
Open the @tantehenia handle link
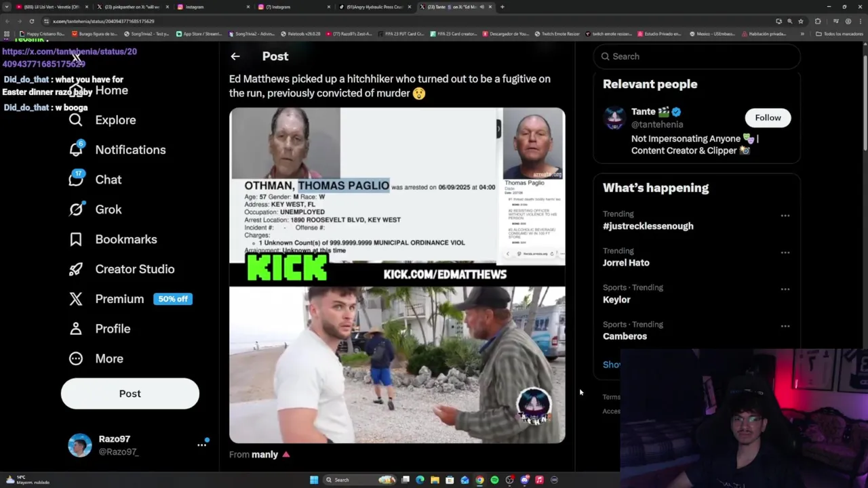pos(657,125)
